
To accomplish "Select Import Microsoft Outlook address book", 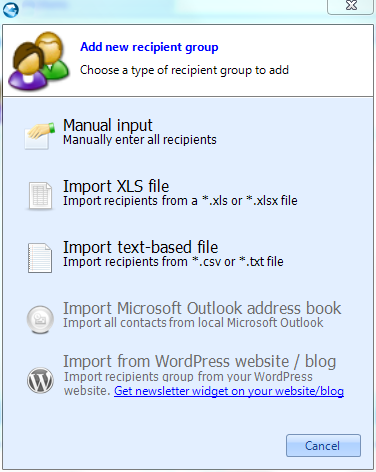I will click(202, 308).
